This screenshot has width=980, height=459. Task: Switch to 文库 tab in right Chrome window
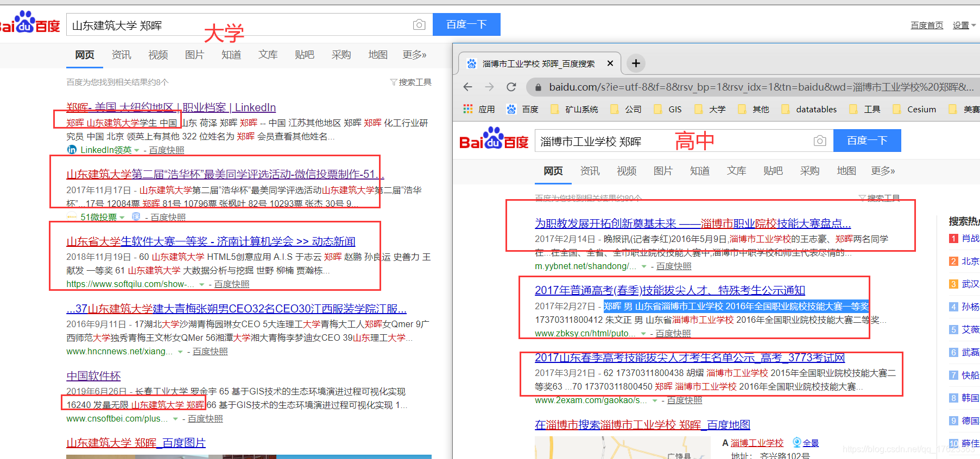pos(737,171)
